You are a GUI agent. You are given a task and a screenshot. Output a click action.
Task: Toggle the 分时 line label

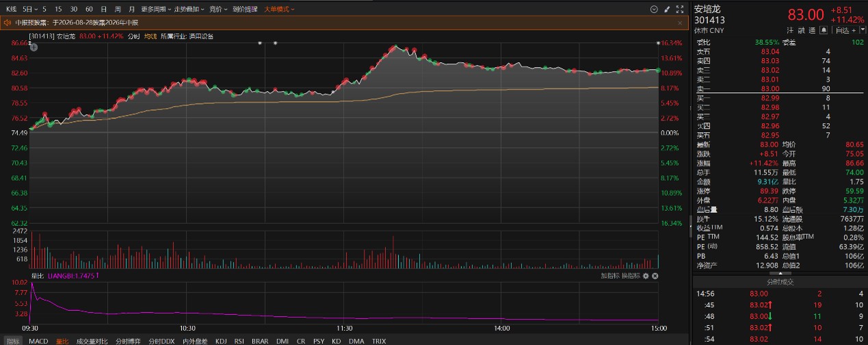point(133,36)
